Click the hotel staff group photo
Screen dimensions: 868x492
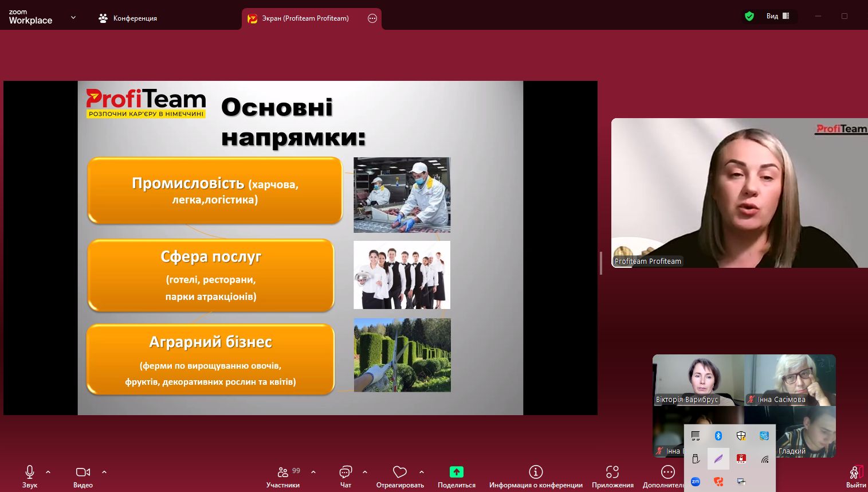(402, 275)
